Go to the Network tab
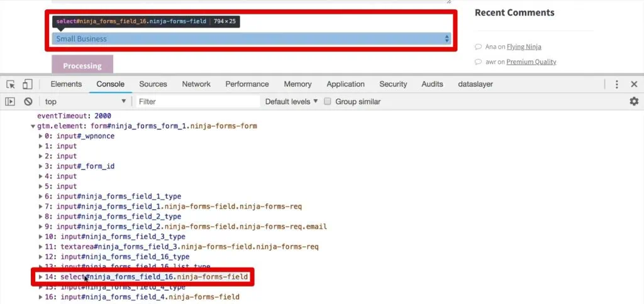This screenshot has width=644, height=304. point(196,84)
